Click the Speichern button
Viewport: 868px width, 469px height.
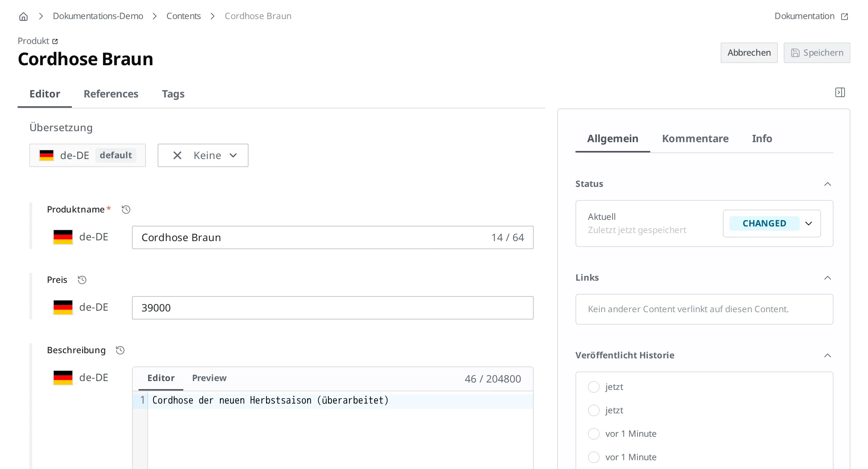click(817, 53)
